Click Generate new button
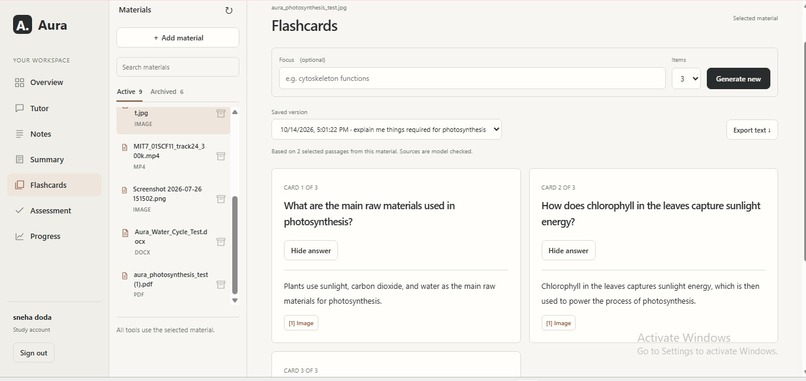Screen dimensions: 806x381 tap(738, 79)
